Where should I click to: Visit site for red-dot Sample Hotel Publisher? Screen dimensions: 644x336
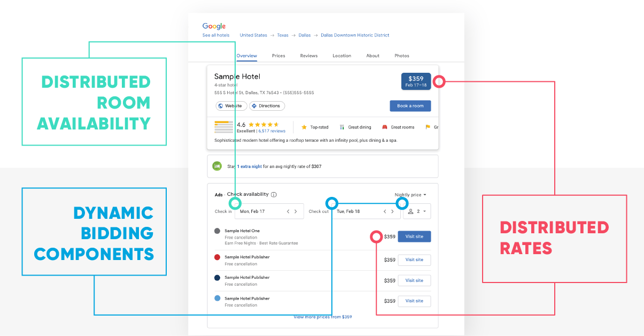coord(414,260)
